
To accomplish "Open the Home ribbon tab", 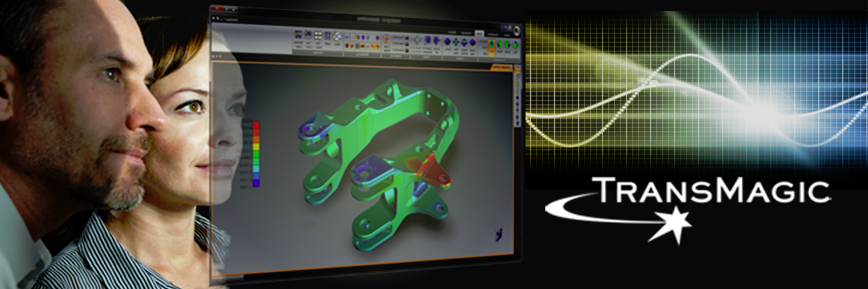I will pos(507,35).
